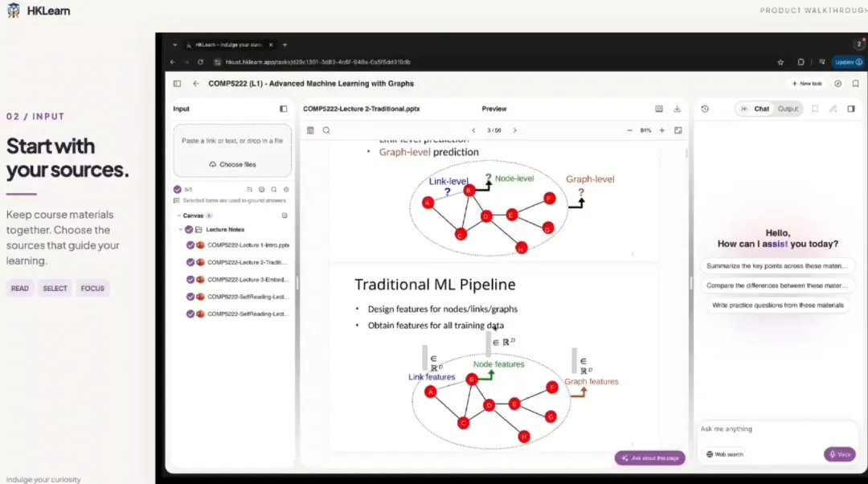Click the Ask about this page button
This screenshot has height=484, width=868.
[x=650, y=458]
